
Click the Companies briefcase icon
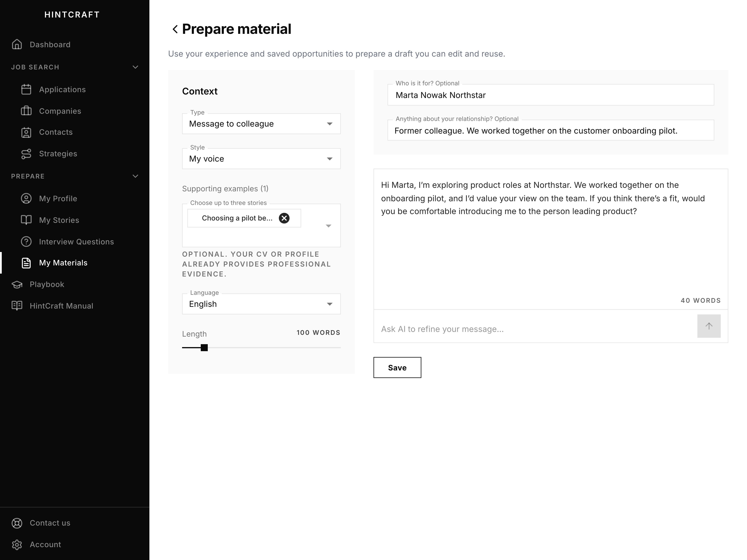click(26, 111)
